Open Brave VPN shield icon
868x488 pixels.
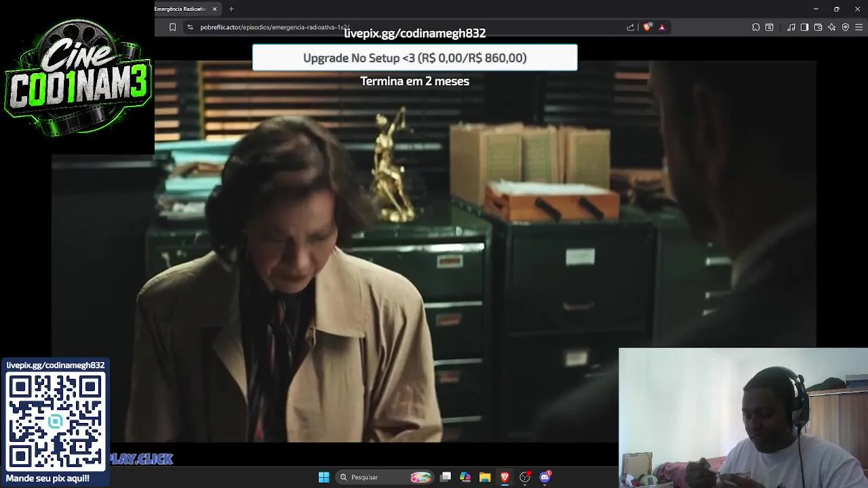(x=846, y=27)
